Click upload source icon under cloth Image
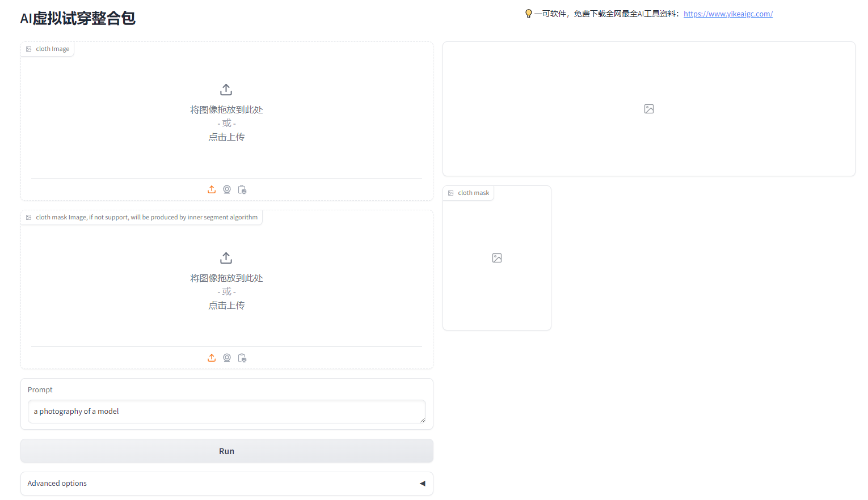Image resolution: width=868 pixels, height=500 pixels. point(212,189)
